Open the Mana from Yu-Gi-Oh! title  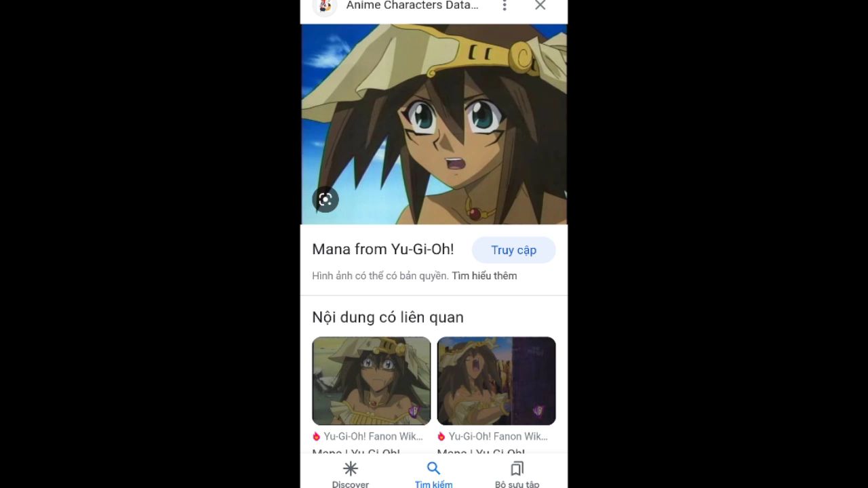383,249
